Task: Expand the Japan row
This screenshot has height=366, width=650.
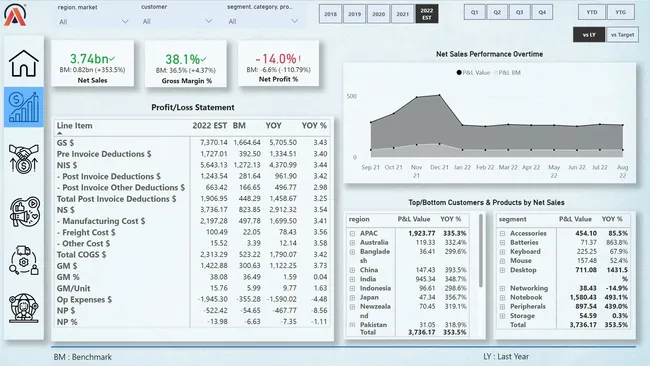Action: coord(352,297)
